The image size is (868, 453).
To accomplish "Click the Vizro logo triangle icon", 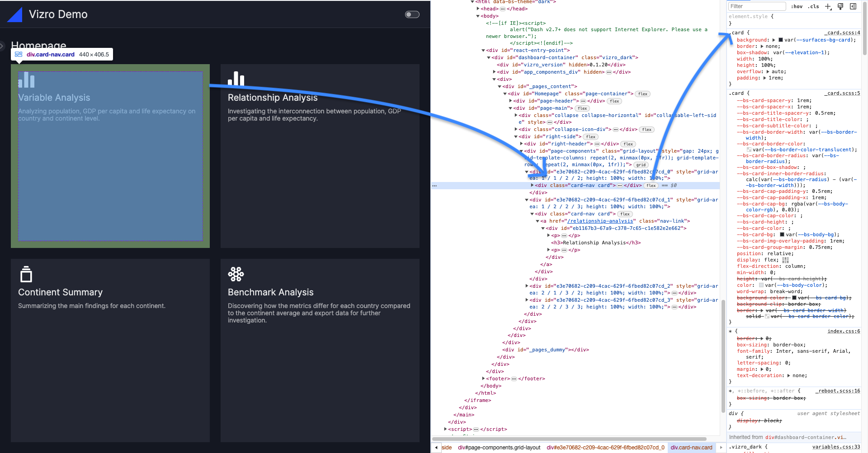I will 15,14.
